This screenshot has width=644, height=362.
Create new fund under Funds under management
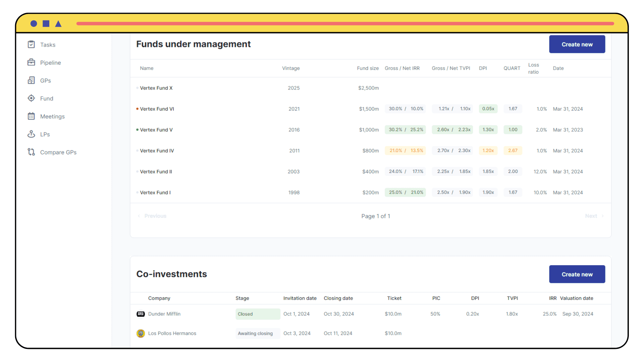577,44
